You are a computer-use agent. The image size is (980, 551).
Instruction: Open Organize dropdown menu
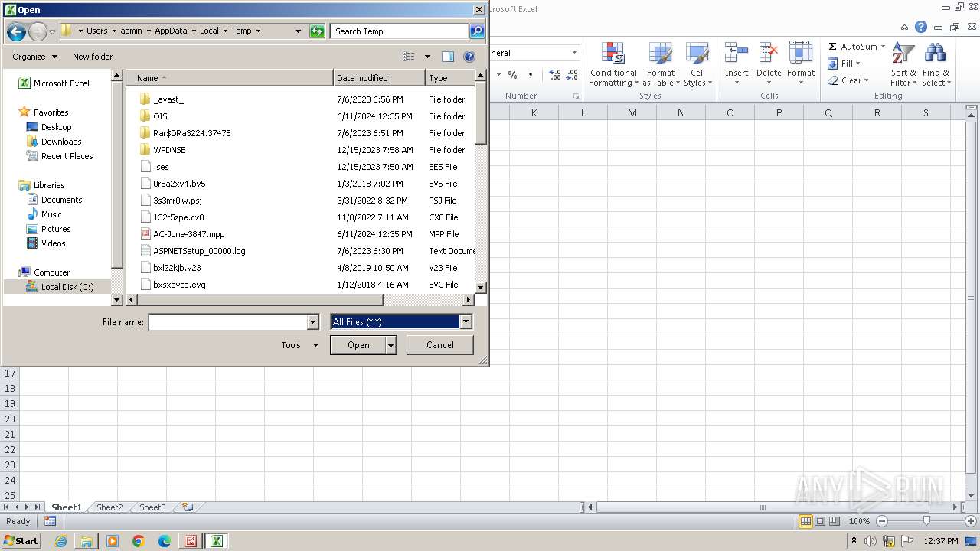click(34, 57)
